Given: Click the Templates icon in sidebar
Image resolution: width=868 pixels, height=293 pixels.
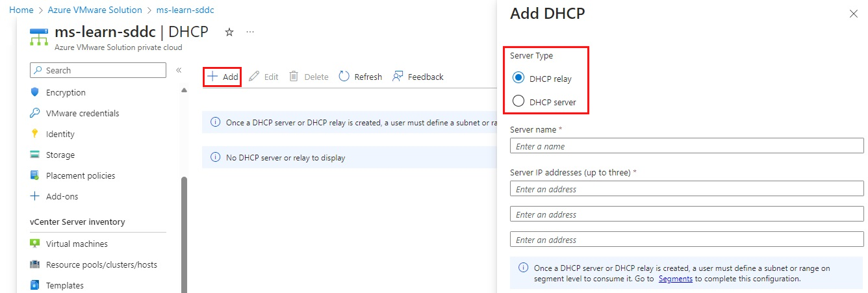Looking at the screenshot, I should click(x=35, y=285).
